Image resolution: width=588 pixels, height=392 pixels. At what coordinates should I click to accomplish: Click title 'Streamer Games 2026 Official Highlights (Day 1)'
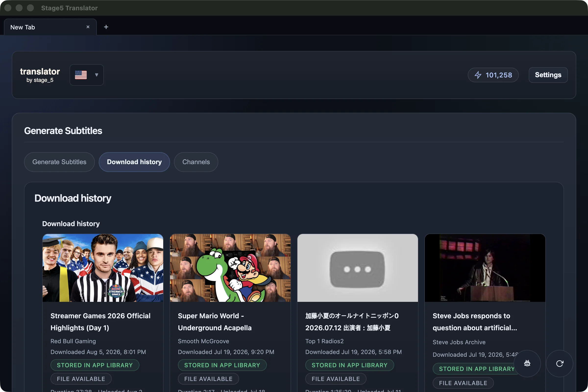100,322
